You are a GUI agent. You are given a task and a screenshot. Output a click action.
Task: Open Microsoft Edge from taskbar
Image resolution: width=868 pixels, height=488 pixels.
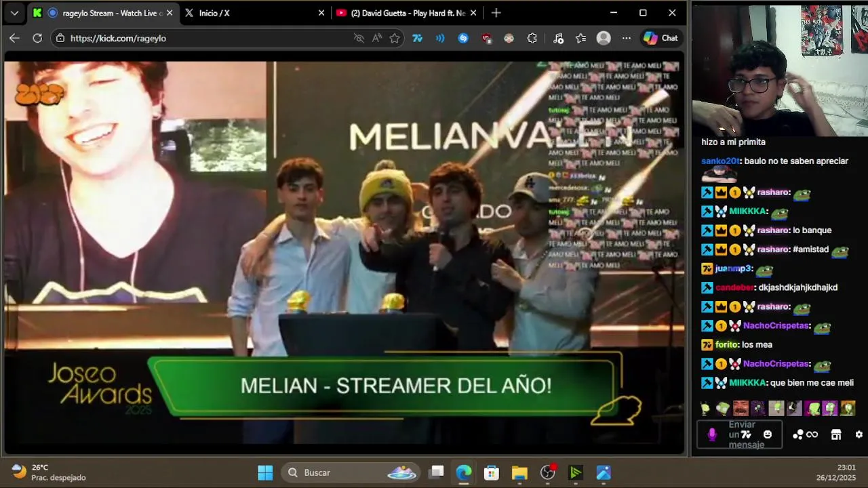[x=464, y=472]
